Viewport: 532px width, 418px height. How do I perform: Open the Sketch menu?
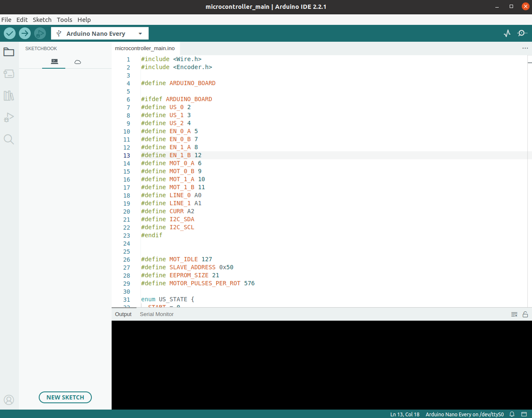42,20
